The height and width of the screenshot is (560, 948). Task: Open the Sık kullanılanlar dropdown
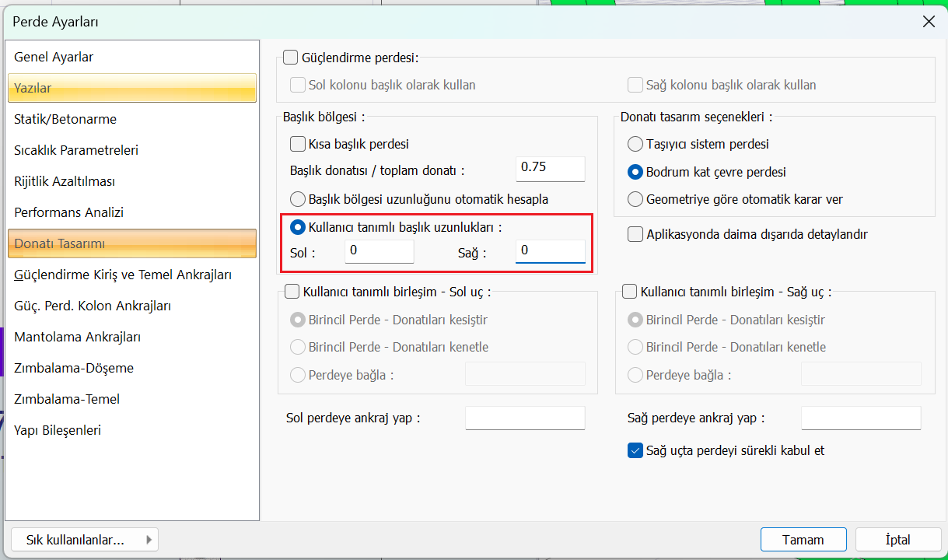[x=86, y=540]
